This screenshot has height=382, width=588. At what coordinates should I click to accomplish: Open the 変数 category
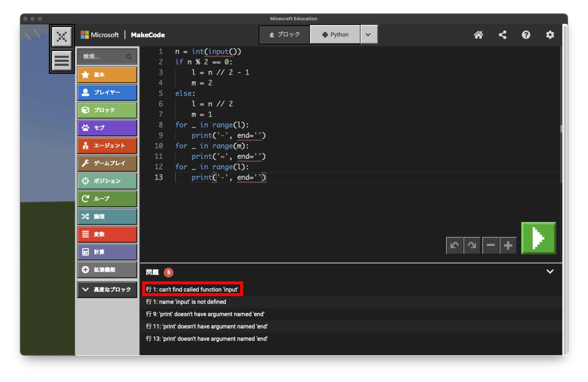[107, 234]
